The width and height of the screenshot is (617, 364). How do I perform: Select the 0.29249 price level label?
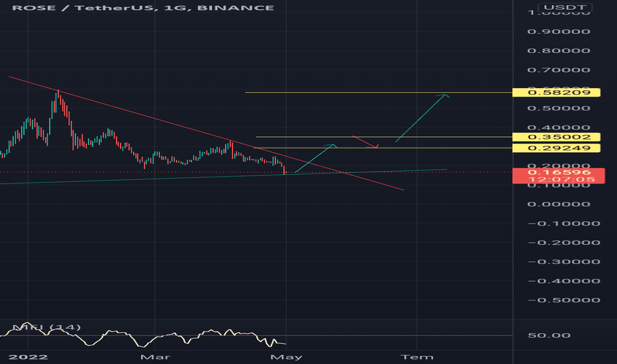tap(556, 148)
